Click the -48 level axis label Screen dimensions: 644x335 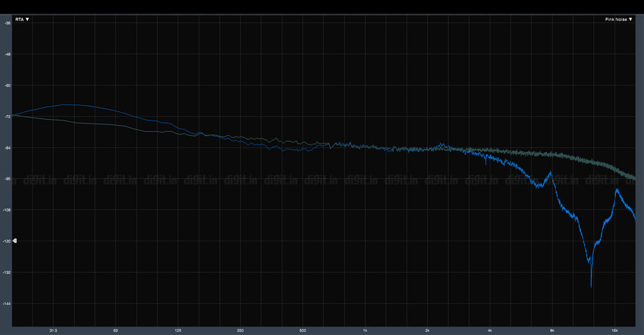pyautogui.click(x=7, y=54)
